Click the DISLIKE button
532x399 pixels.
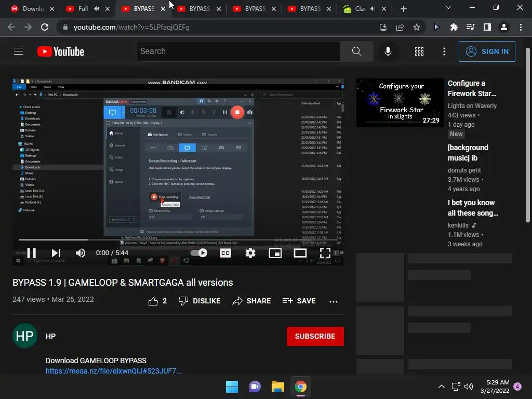[199, 301]
